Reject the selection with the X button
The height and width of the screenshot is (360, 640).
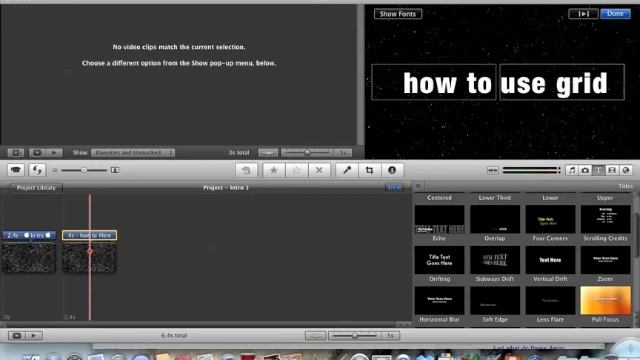319,170
